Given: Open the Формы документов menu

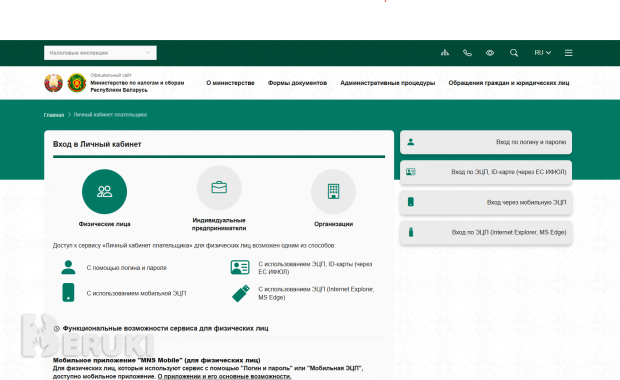Looking at the screenshot, I should 297,83.
